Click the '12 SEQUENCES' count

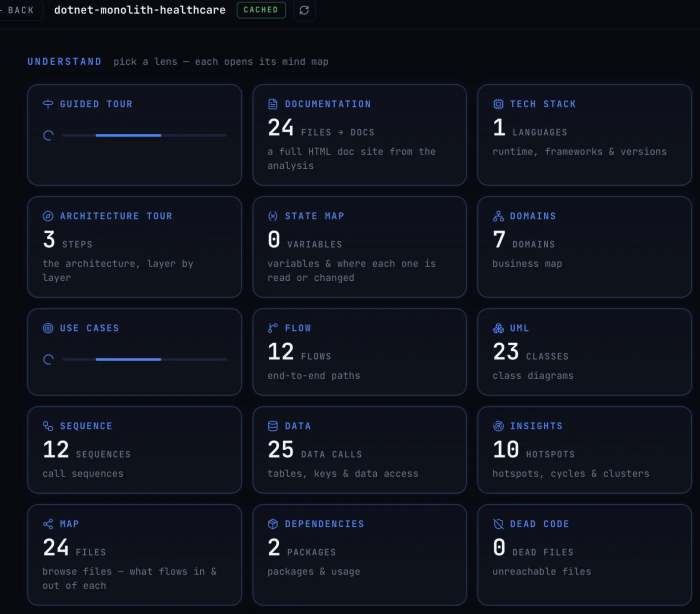click(87, 450)
